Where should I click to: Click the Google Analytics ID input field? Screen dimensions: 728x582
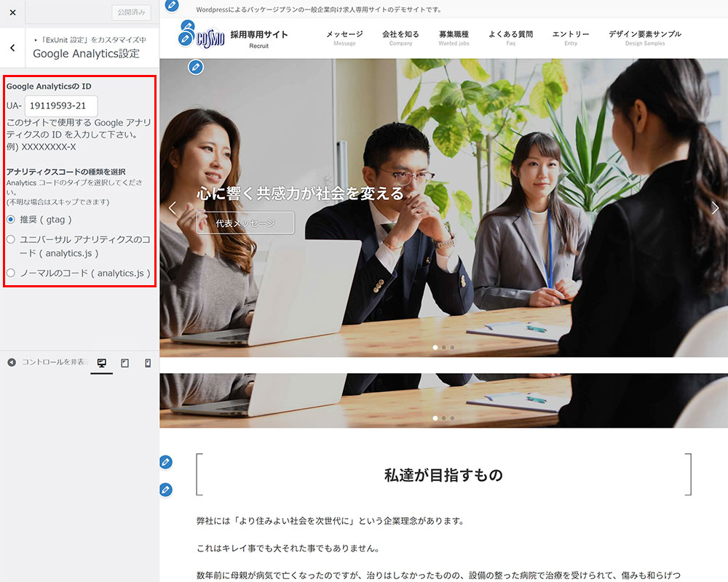point(61,106)
